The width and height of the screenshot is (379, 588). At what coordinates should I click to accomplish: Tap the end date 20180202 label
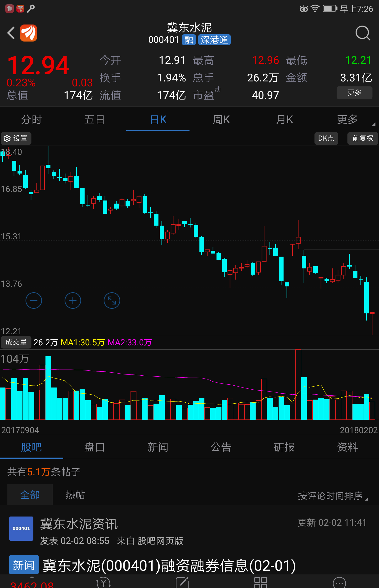point(359,430)
